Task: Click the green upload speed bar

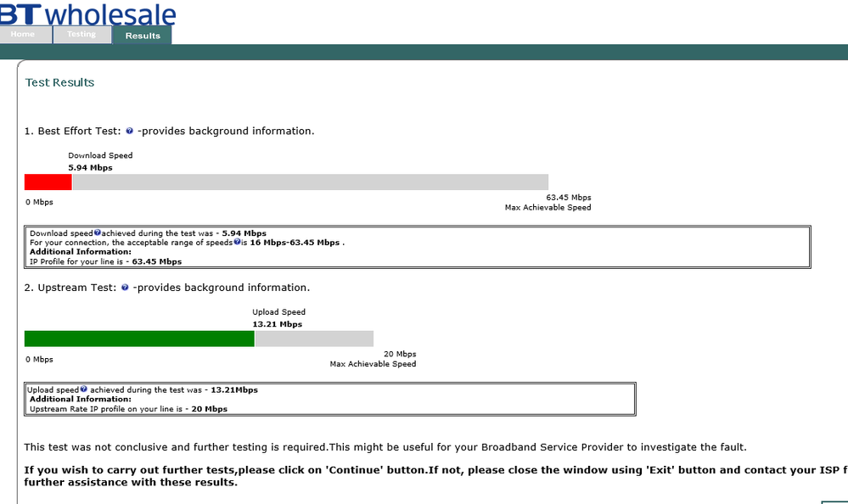Action: click(x=139, y=339)
